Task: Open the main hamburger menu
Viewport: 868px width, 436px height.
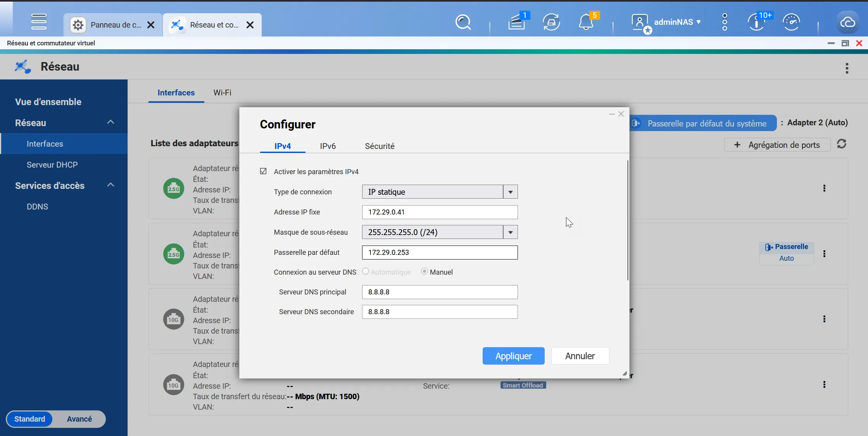Action: [39, 22]
